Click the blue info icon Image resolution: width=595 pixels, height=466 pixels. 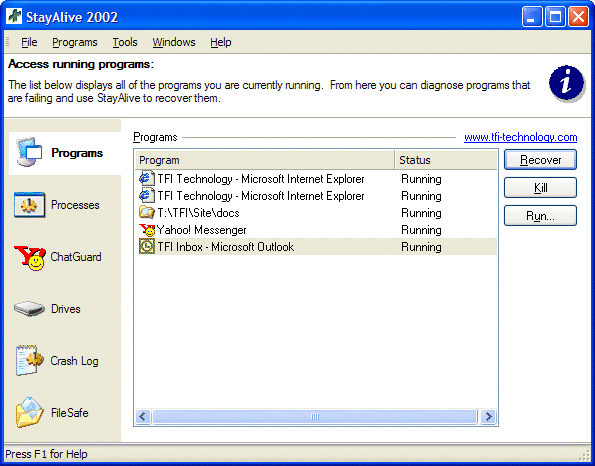pos(566,83)
